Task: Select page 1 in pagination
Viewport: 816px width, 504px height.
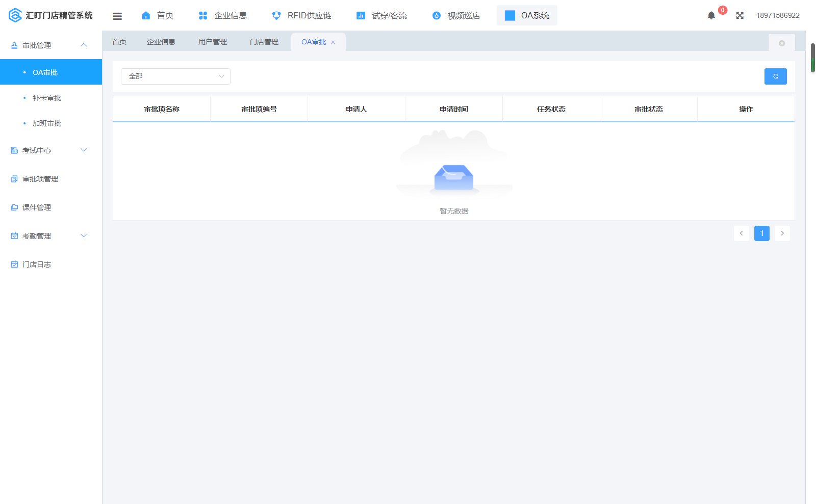Action: (x=762, y=233)
